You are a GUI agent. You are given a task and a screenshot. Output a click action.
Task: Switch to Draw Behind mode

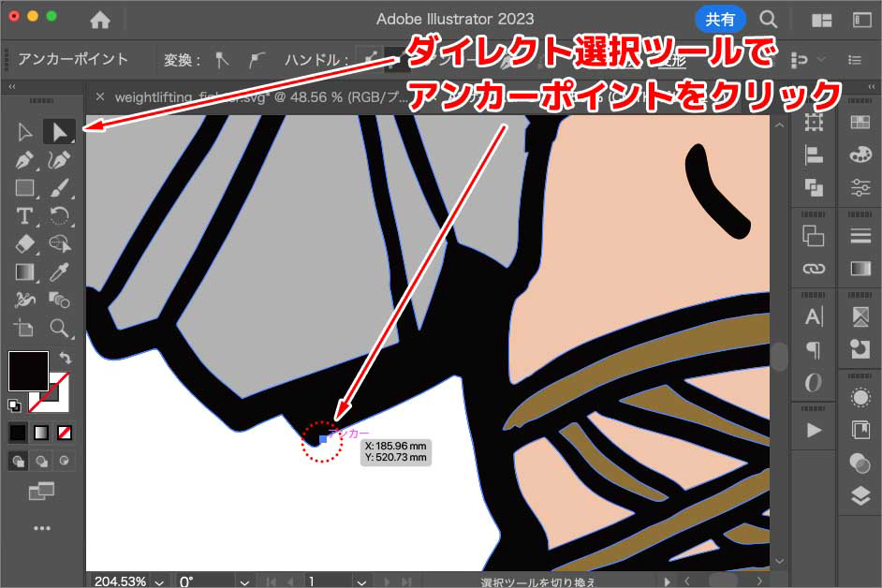(42, 461)
